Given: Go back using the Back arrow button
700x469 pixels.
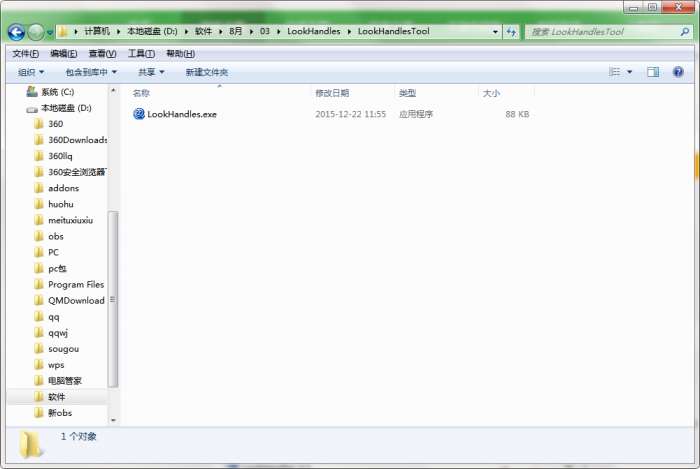Looking at the screenshot, I should (16, 32).
